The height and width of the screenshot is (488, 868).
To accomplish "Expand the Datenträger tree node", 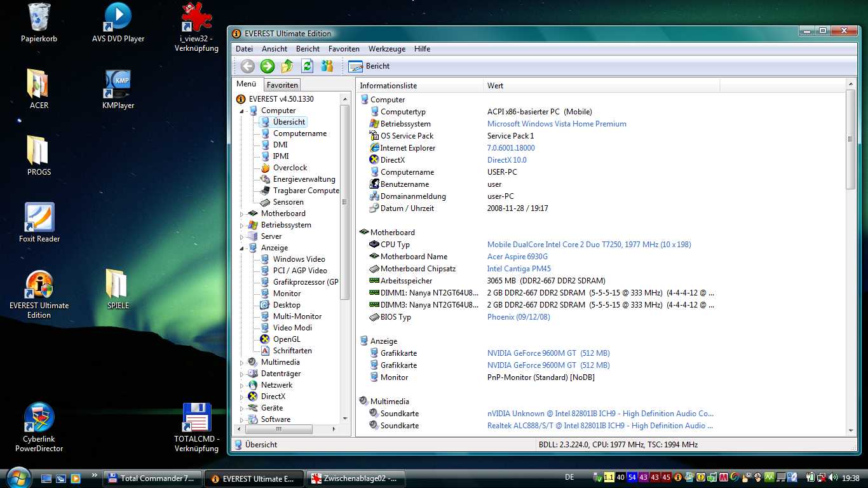I will (242, 374).
